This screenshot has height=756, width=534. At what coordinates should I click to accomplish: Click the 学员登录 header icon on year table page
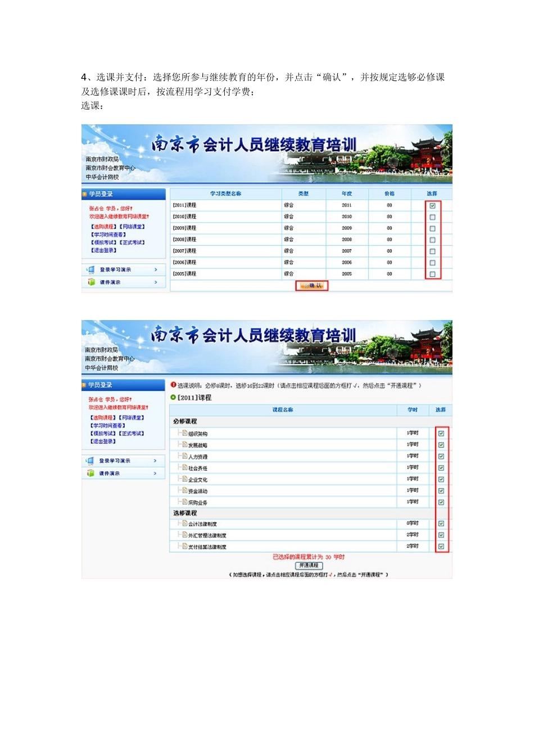coord(85,194)
